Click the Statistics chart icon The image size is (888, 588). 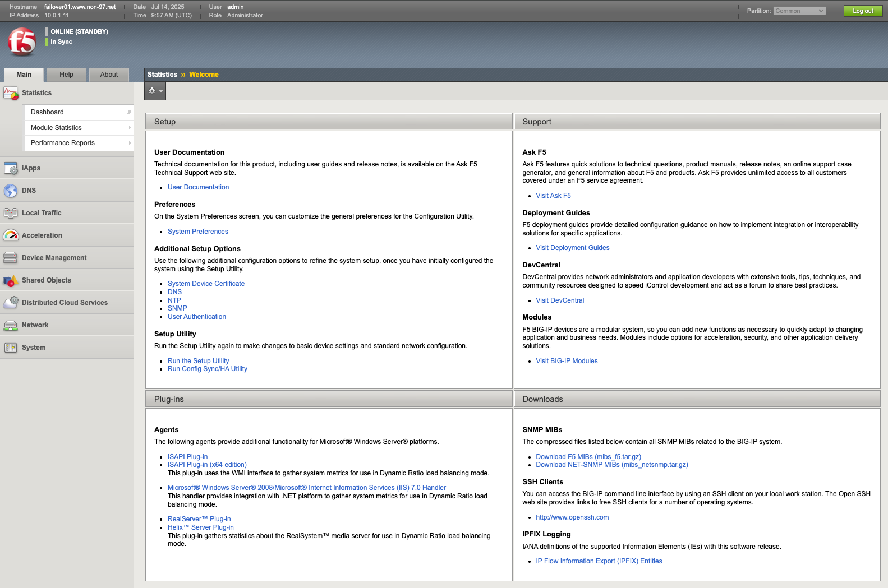coord(11,93)
